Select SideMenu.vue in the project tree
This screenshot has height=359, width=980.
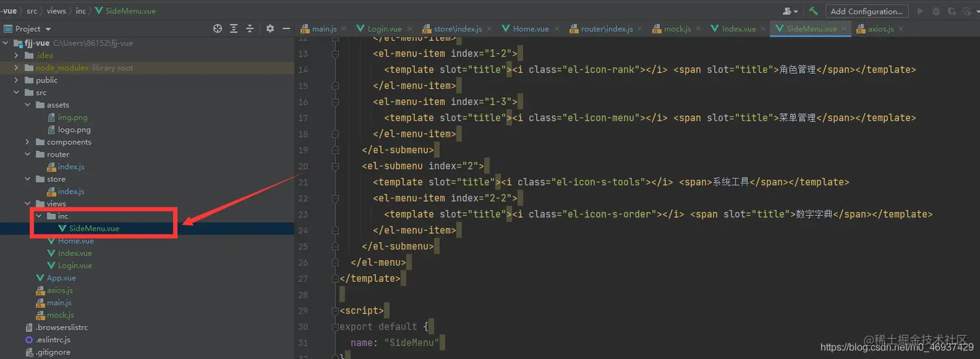coord(94,228)
